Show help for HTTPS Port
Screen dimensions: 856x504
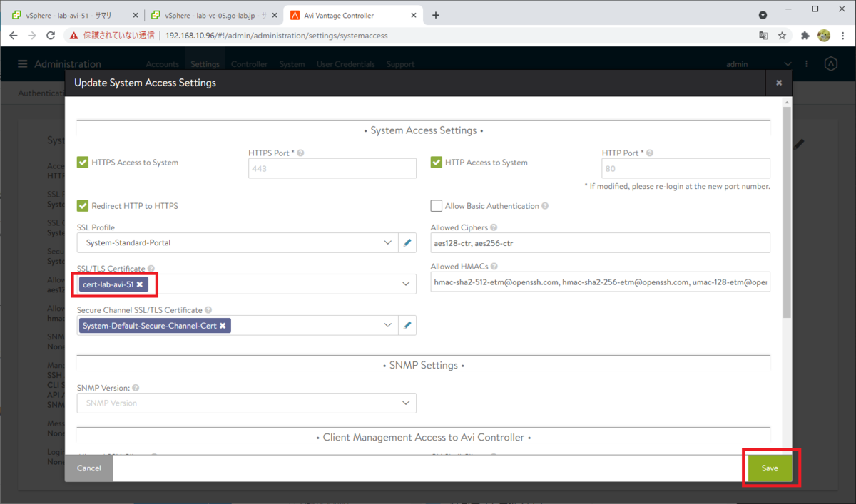pyautogui.click(x=300, y=153)
